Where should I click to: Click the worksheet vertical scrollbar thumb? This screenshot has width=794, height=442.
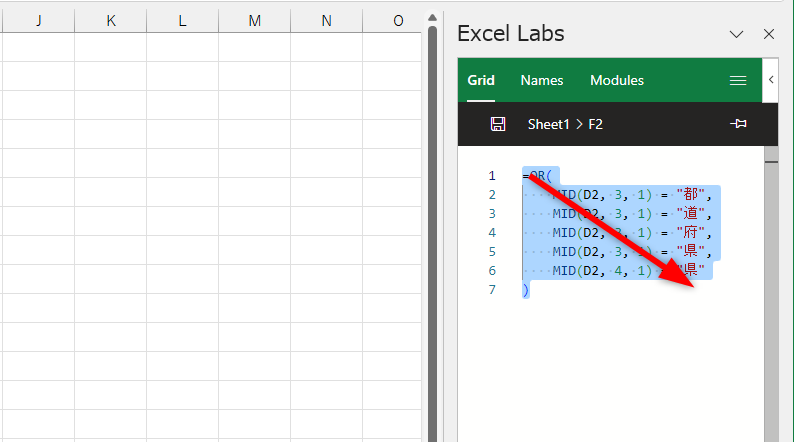pyautogui.click(x=432, y=233)
